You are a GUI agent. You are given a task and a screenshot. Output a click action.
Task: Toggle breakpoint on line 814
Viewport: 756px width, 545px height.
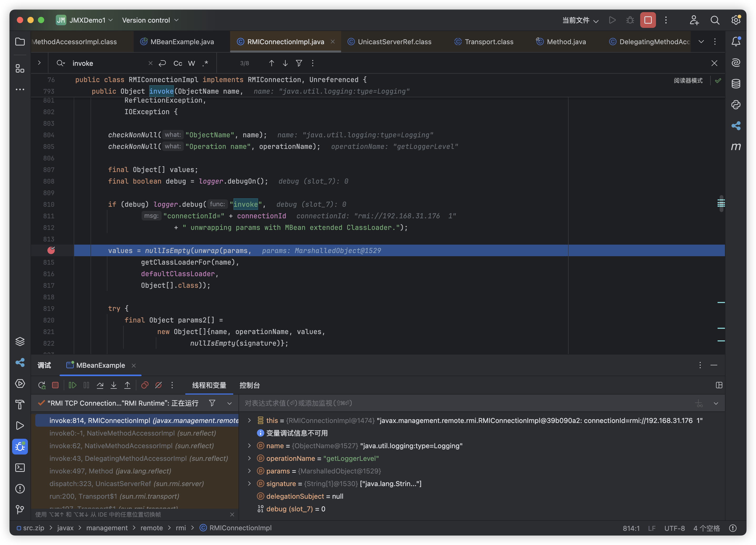(51, 250)
